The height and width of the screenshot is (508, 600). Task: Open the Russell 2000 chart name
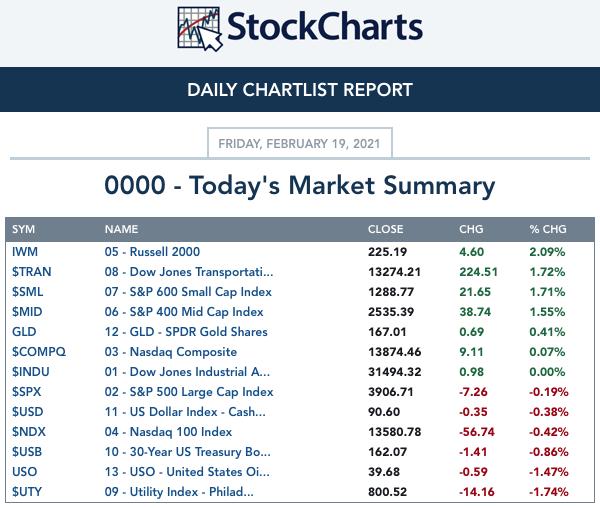click(x=152, y=252)
